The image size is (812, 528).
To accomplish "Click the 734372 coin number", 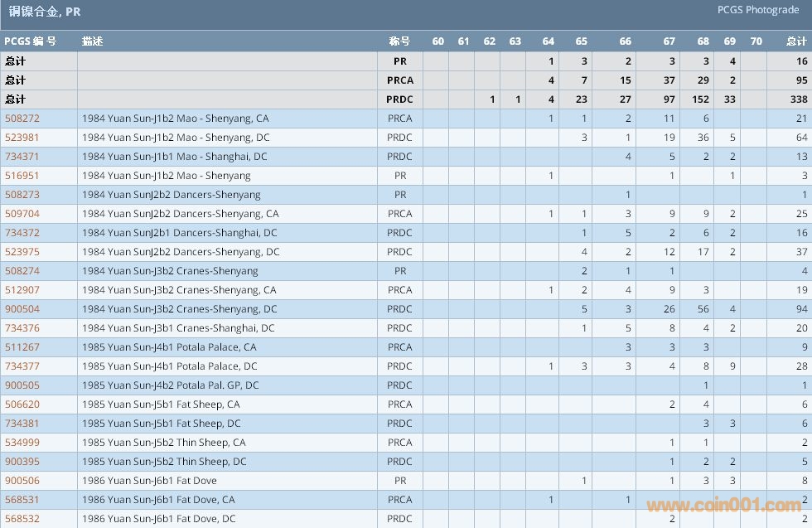I will pos(22,233).
